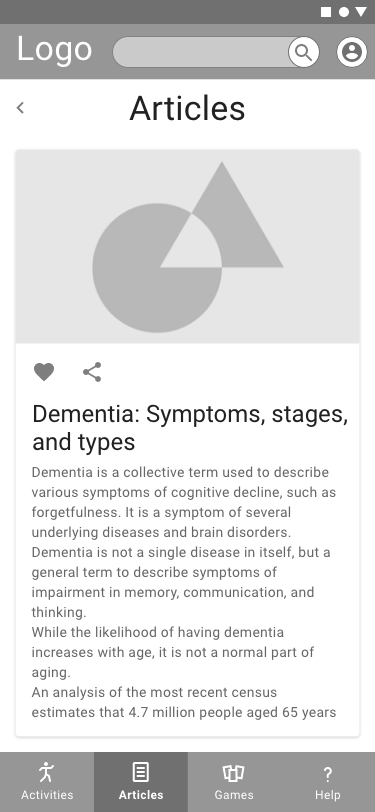The image size is (375, 812).
Task: Click the search magnifier icon
Action: click(304, 52)
